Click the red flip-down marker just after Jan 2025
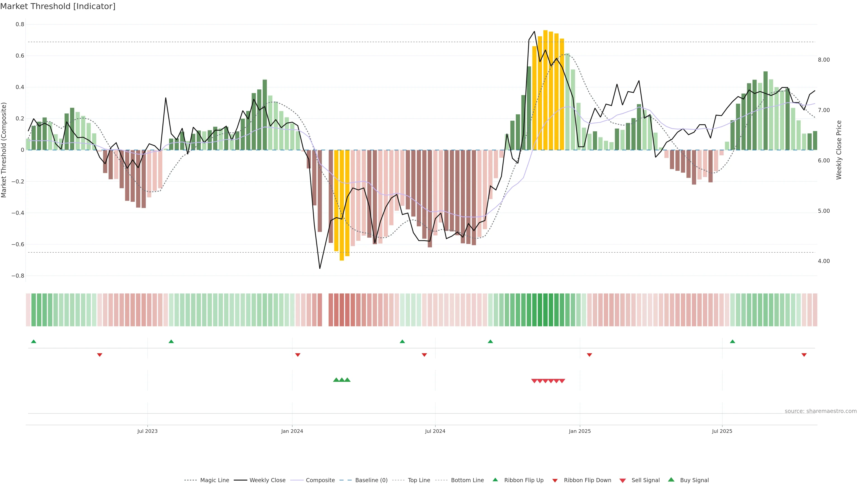Screen dimensions: 868x488 (589, 355)
